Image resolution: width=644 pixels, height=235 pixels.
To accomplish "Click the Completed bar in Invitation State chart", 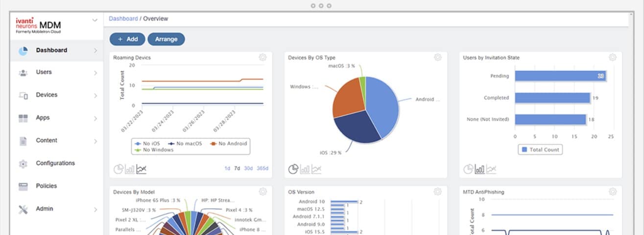I will 552,98.
